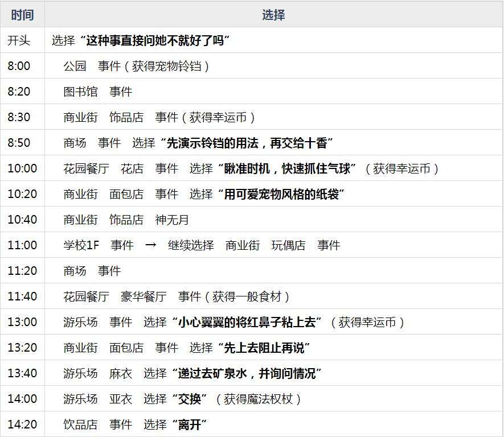The image size is (504, 437).
Task: Click the 图书馆 事件 entry
Action: coord(98,92)
